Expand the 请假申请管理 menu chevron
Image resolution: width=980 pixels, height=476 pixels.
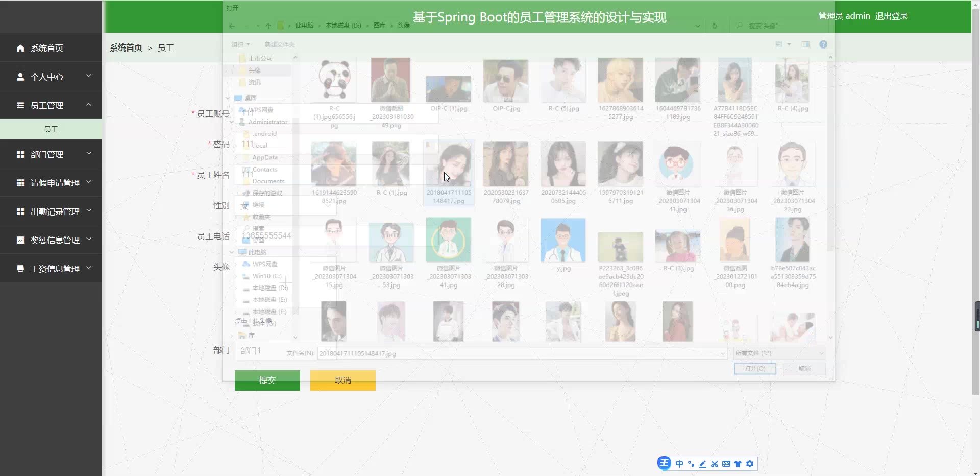point(89,182)
